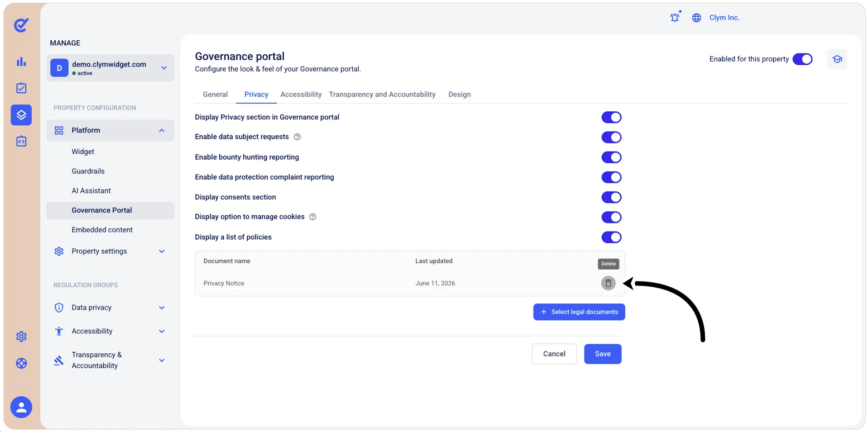Toggle Display Privacy section in Governance portal
The height and width of the screenshot is (432, 868).
[x=611, y=117]
